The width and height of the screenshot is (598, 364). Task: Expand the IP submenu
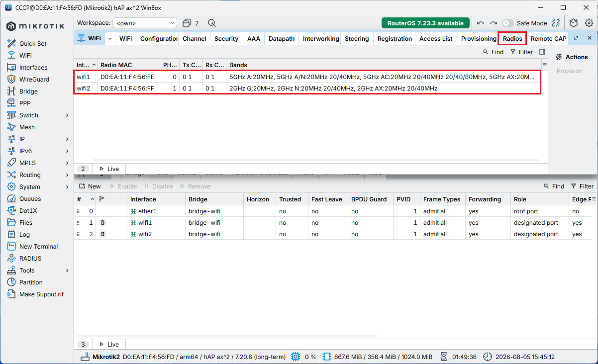(x=67, y=139)
